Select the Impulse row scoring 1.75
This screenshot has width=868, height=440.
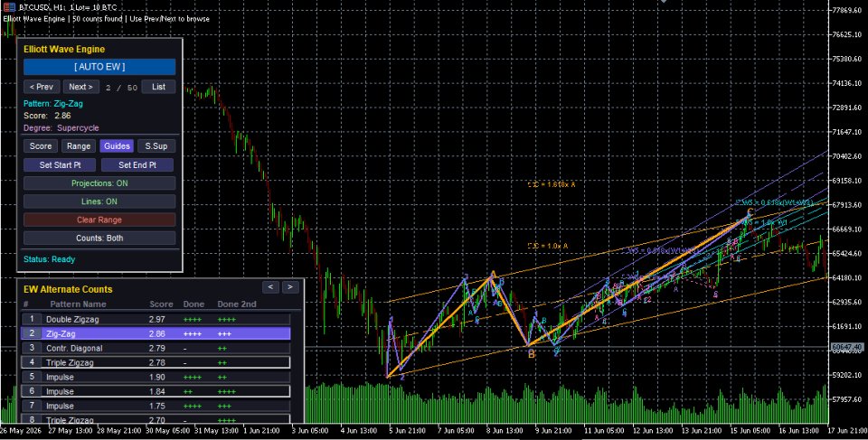click(156, 406)
